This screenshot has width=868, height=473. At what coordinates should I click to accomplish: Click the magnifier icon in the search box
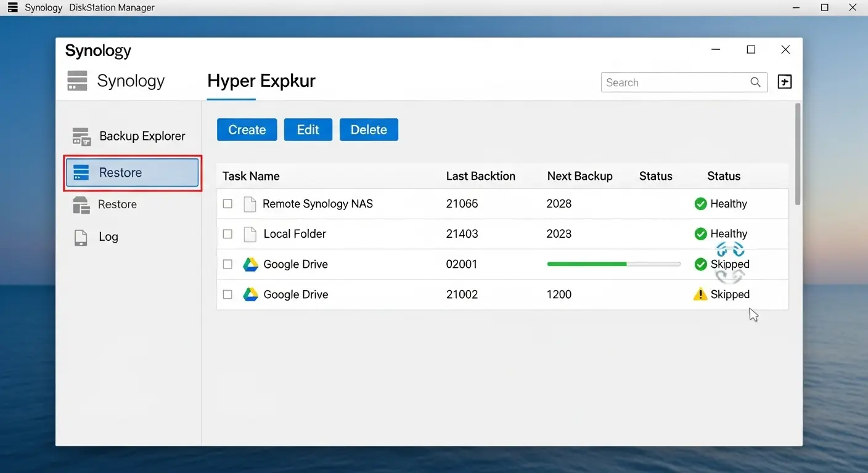coord(755,83)
